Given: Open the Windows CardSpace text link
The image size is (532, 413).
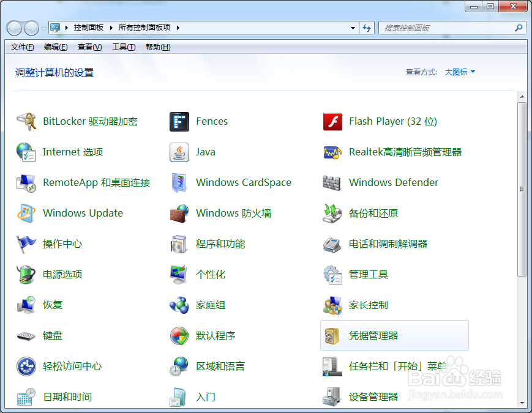Looking at the screenshot, I should tap(244, 183).
